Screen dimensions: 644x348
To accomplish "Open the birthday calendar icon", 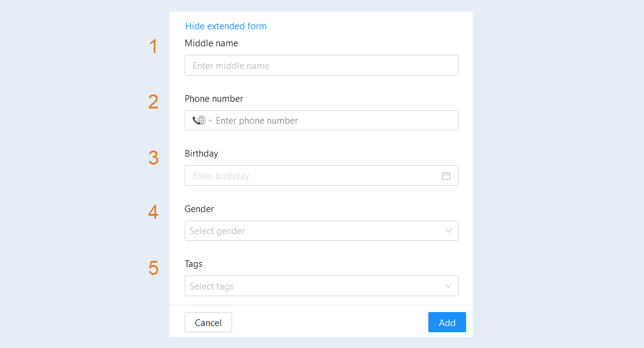I will pos(446,176).
